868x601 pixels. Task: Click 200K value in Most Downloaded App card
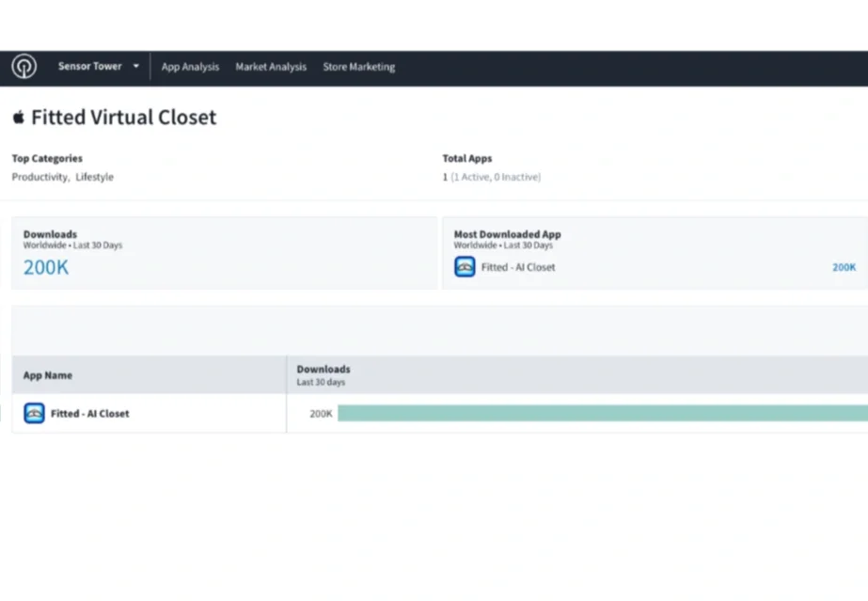click(844, 267)
